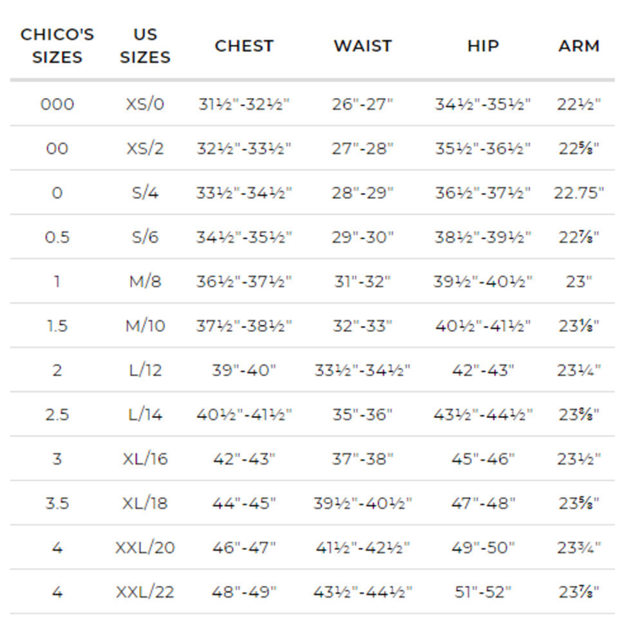The image size is (644, 644).
Task: Select the CHEST column header
Action: pos(244,46)
